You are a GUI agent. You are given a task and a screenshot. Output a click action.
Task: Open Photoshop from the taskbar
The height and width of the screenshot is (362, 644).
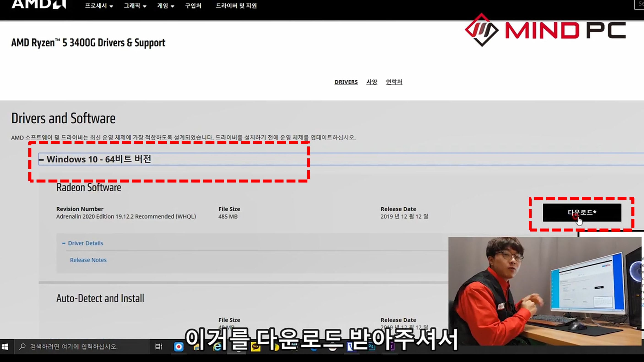click(371, 346)
